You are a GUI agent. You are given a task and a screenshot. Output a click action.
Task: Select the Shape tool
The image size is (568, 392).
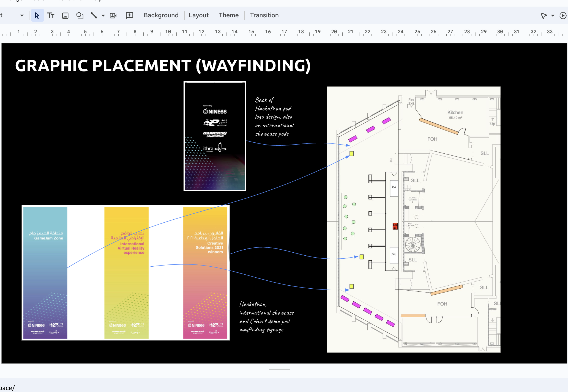pyautogui.click(x=80, y=15)
